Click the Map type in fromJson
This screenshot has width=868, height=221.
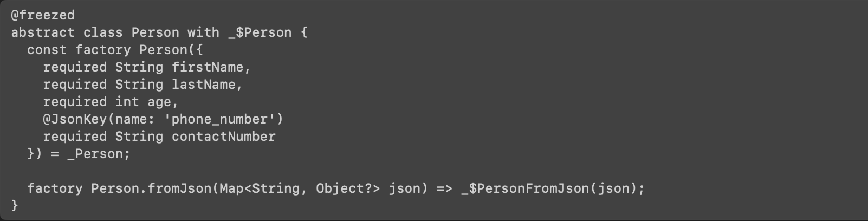point(231,188)
